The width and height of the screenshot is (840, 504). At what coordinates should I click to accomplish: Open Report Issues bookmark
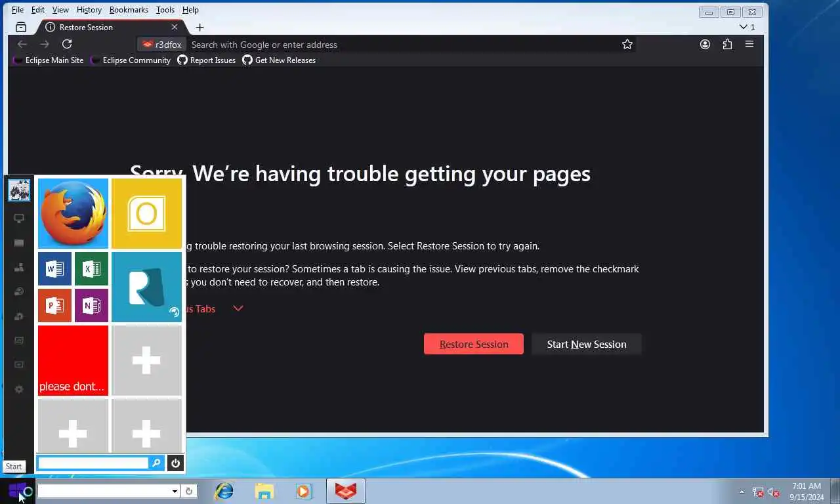coord(206,60)
